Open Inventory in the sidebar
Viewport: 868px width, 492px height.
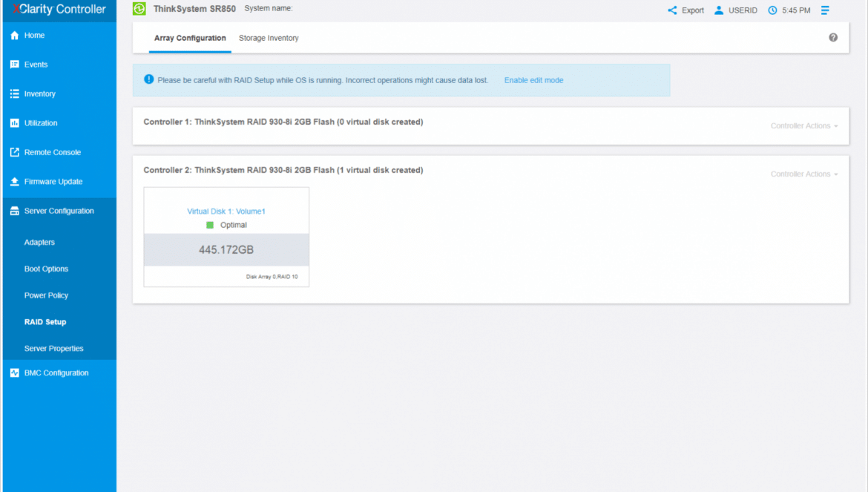[x=40, y=94]
